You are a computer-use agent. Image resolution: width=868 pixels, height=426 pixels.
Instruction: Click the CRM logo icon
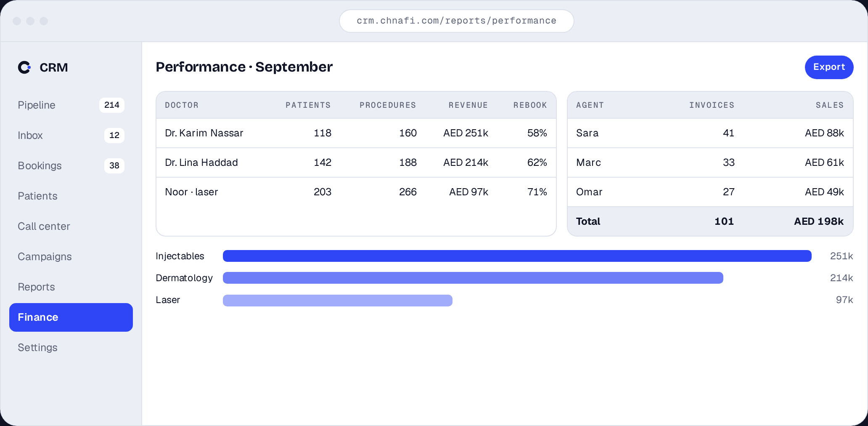pos(24,67)
